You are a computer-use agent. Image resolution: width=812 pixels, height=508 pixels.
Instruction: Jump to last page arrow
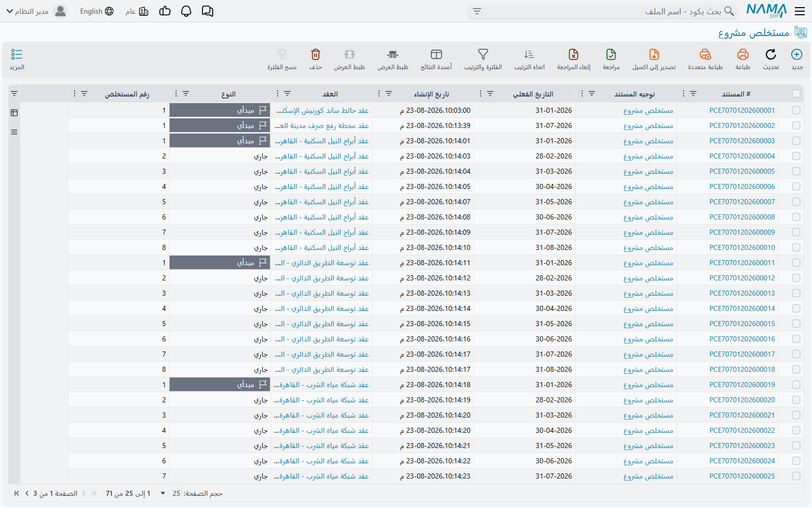[x=17, y=493]
